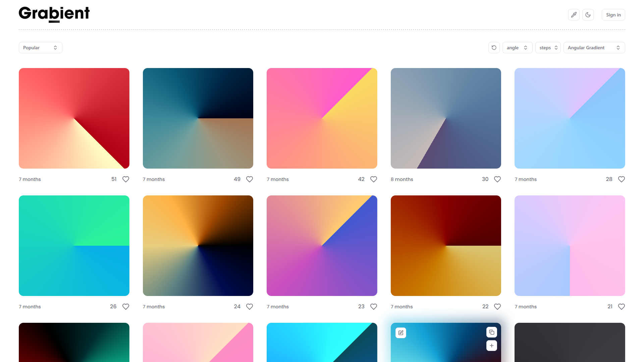Toggle the heart on the teal gradient with 26

[125, 306]
